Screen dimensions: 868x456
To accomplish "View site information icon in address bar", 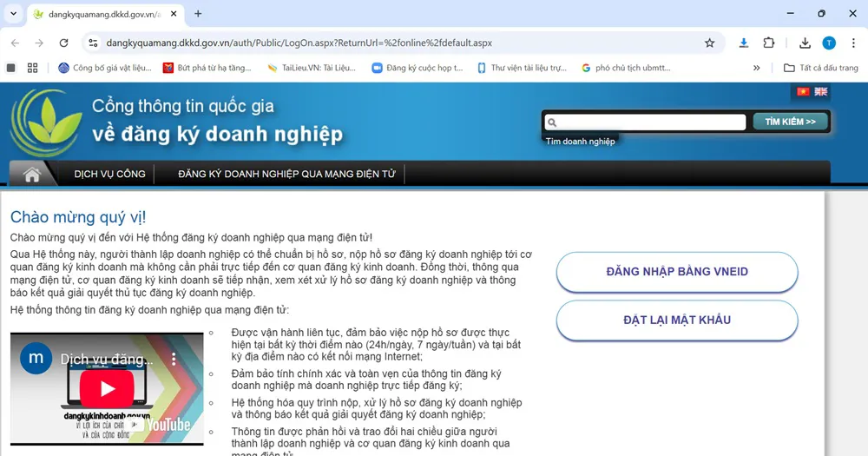I will click(93, 43).
